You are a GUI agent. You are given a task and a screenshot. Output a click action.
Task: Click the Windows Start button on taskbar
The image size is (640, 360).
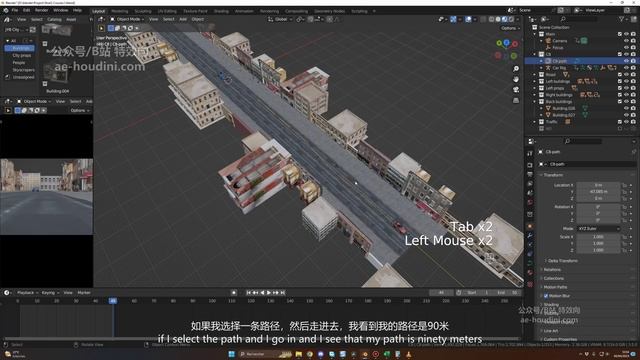[x=231, y=354]
